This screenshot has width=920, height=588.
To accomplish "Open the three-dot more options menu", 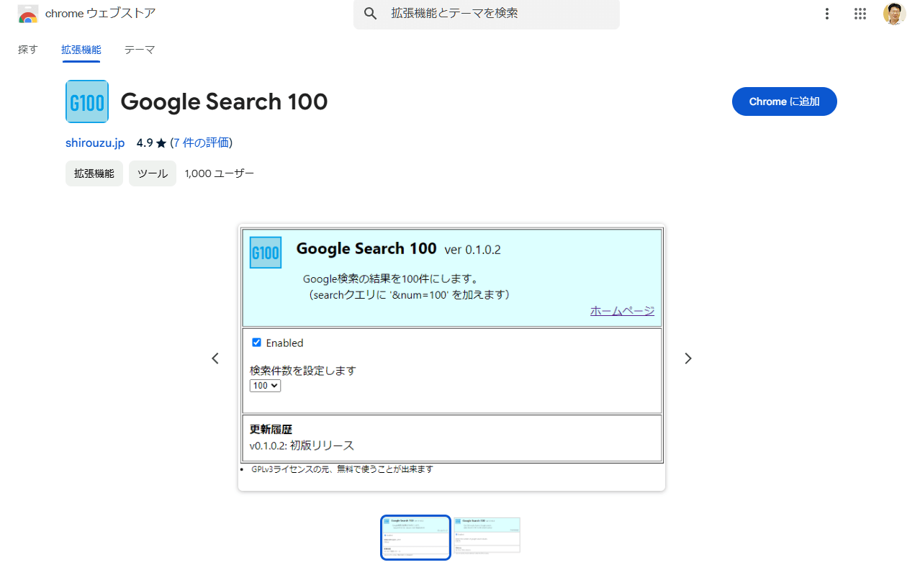I will point(827,14).
